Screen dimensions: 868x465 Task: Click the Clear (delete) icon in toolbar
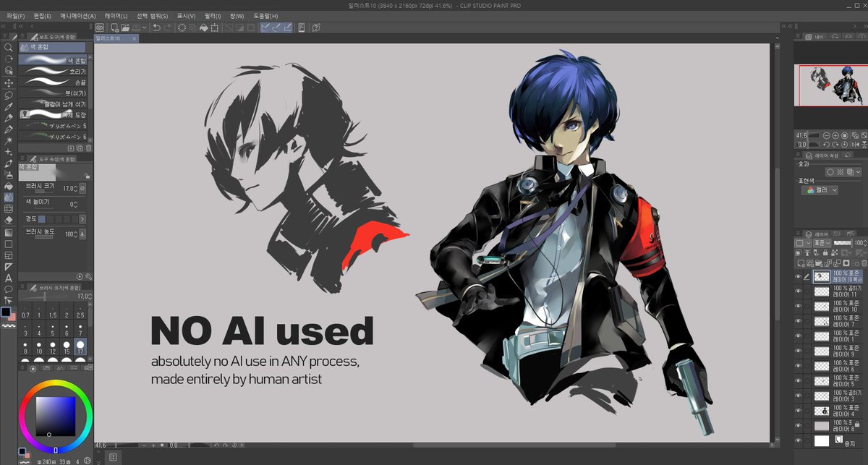[181, 27]
